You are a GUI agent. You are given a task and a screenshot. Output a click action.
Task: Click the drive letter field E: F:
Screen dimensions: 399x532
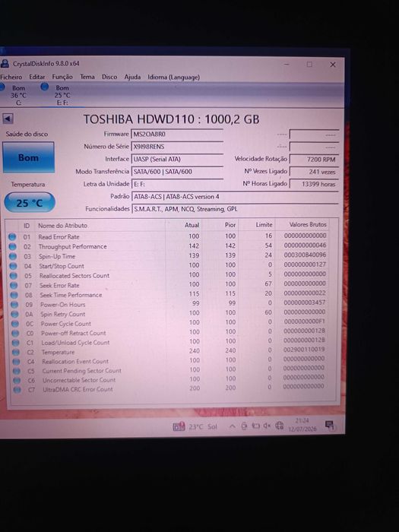[177, 184]
